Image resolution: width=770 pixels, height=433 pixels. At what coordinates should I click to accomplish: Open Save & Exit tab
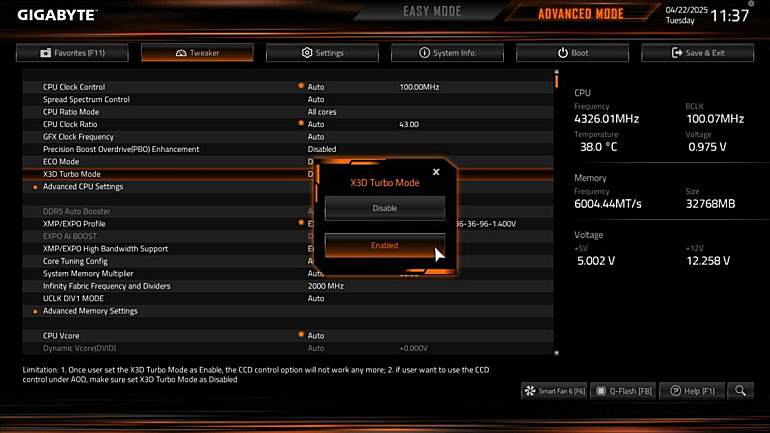coord(697,53)
